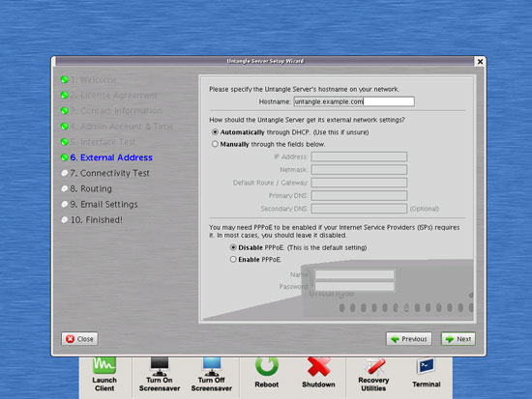The image size is (532, 399).
Task: Click green bullet beside External Address step
Action: point(65,157)
